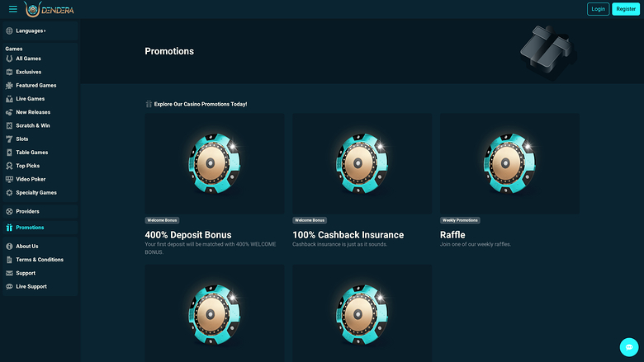
Task: Open the Raffle promotion thumbnail
Action: [509, 163]
